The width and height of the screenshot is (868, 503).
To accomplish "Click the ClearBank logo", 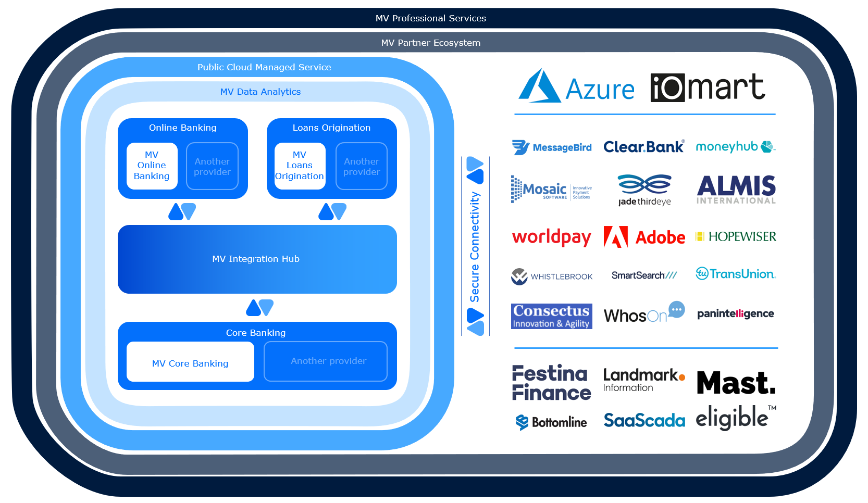I will (x=643, y=147).
